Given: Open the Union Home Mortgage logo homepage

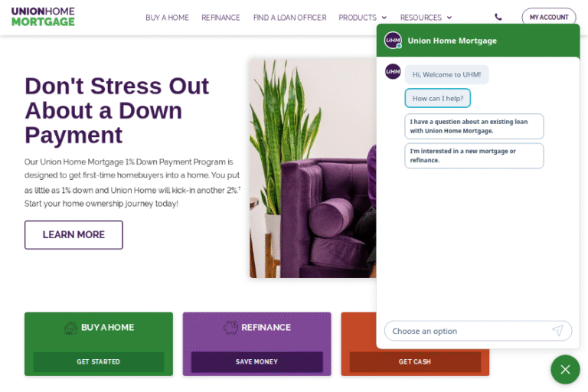Looking at the screenshot, I should click(x=43, y=17).
